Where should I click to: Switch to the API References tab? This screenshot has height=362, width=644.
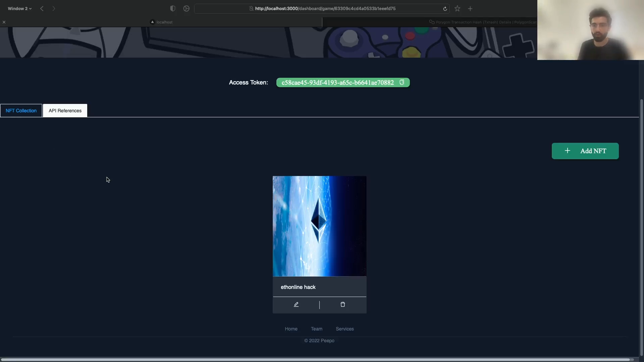pos(65,111)
